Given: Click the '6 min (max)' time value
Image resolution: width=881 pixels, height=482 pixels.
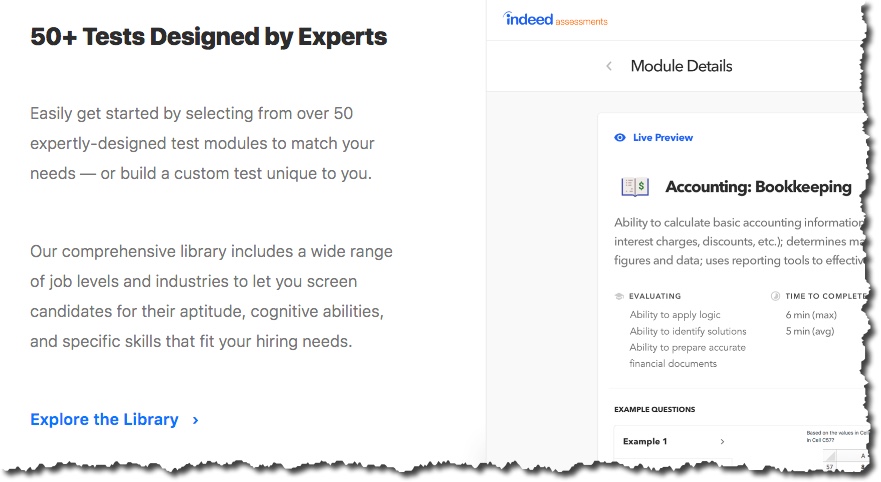Looking at the screenshot, I should (x=810, y=315).
